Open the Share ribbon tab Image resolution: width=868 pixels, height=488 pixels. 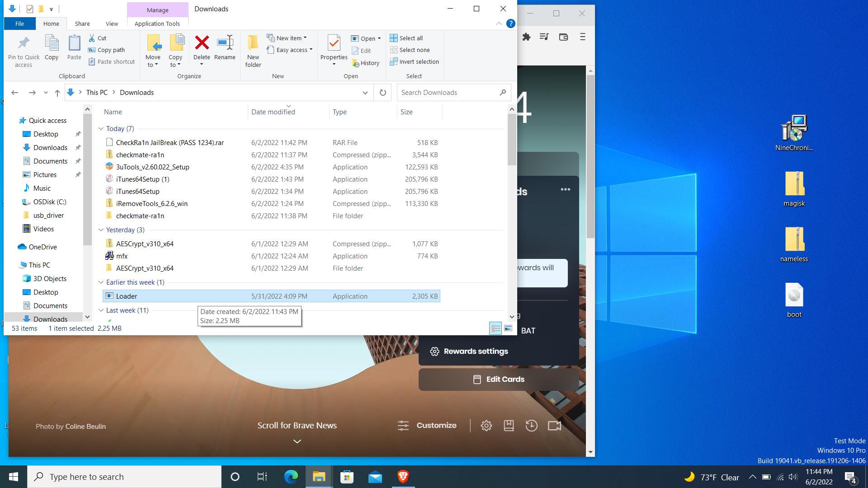tap(82, 23)
